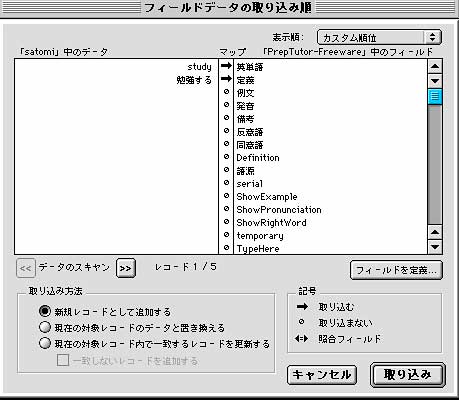Image resolution: width=459 pixels, height=400 pixels.
Task: Select 新規レコードとして追加する radio option
Action: 45,311
